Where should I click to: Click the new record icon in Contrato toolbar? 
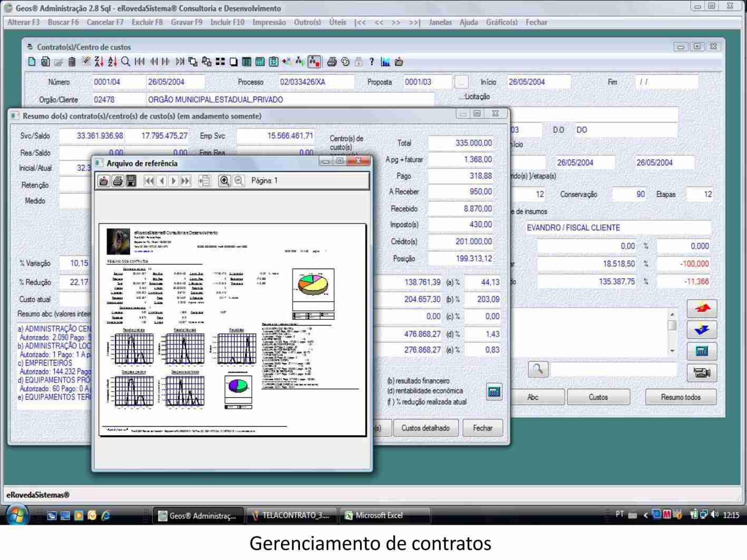click(x=32, y=62)
